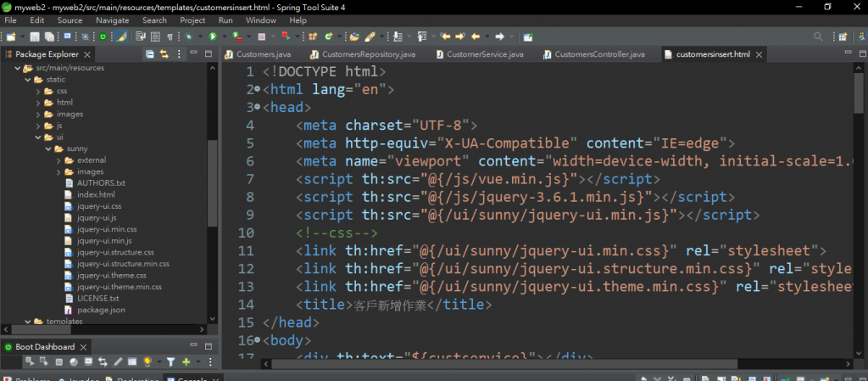This screenshot has width=868, height=381.
Task: Click the Open Type folder icon
Action: tap(354, 36)
